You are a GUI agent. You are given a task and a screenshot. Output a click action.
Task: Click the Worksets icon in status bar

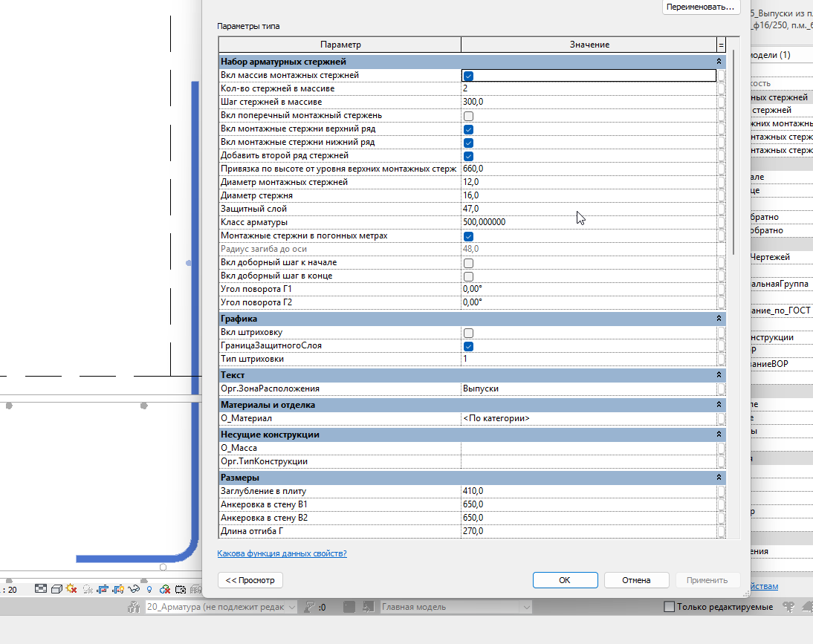point(134,607)
